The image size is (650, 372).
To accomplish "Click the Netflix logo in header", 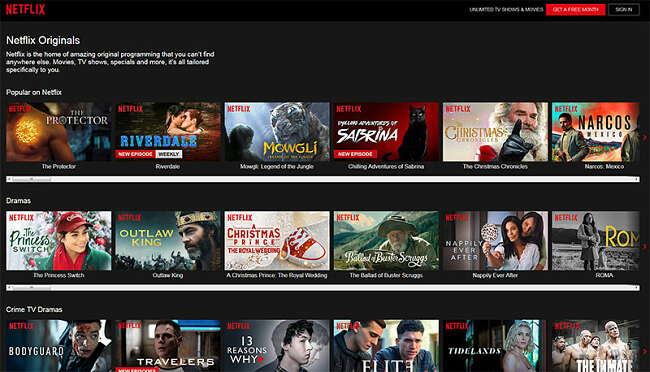I will (25, 9).
